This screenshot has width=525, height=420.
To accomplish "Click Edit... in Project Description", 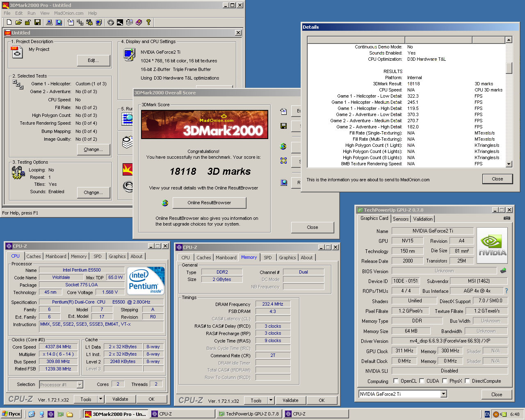I will pos(94,60).
